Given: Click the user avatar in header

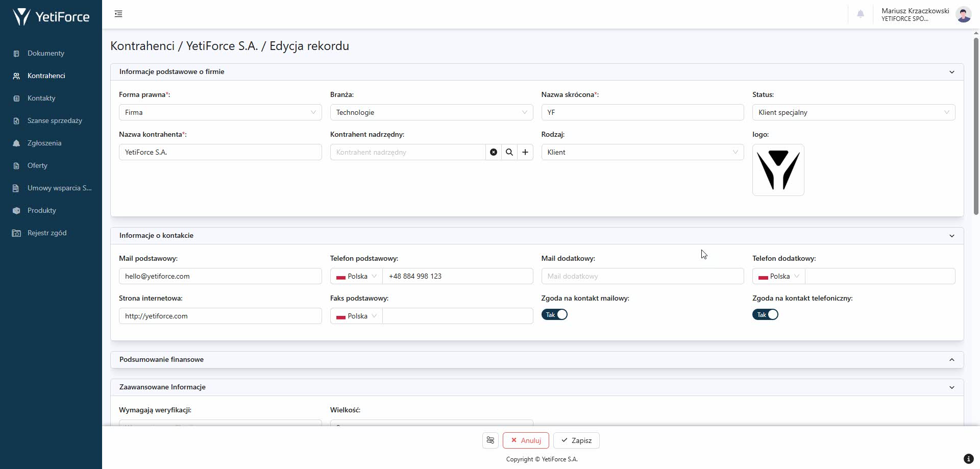Looking at the screenshot, I should [963, 14].
